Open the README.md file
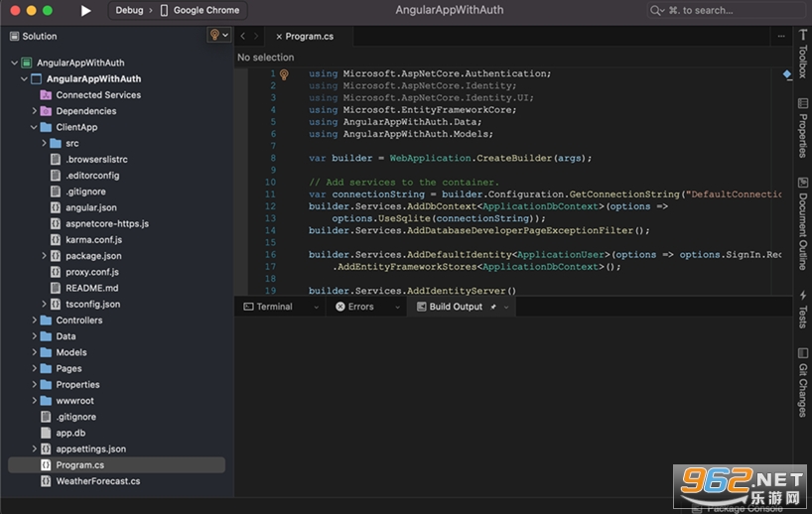 pyautogui.click(x=91, y=288)
